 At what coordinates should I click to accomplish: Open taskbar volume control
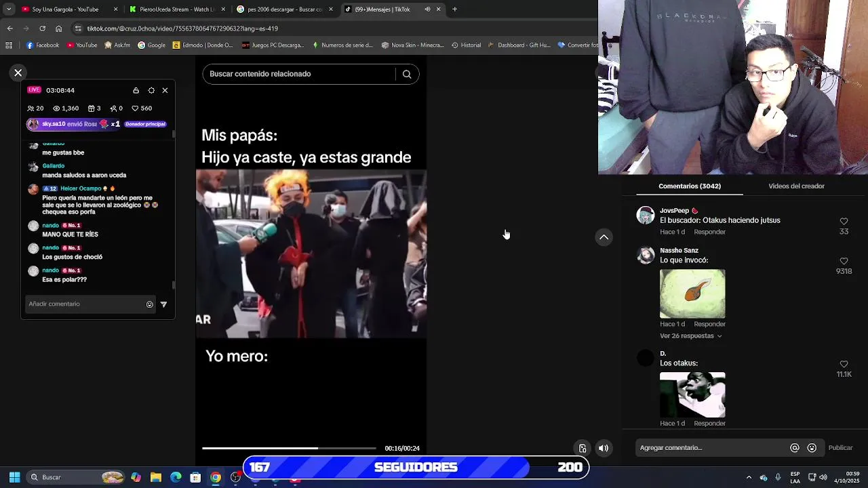(x=823, y=477)
